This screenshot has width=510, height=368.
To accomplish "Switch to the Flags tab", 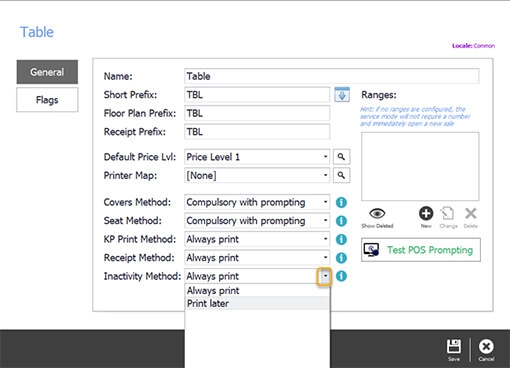I will click(x=47, y=100).
